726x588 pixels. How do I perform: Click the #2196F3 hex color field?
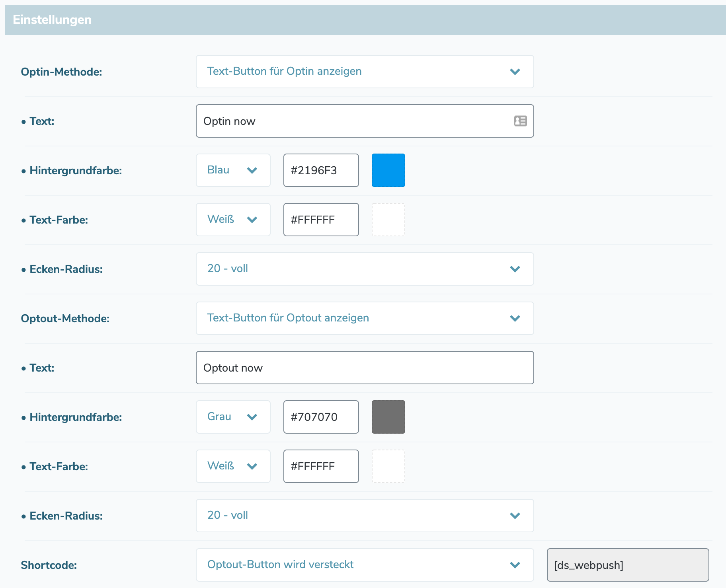point(321,170)
